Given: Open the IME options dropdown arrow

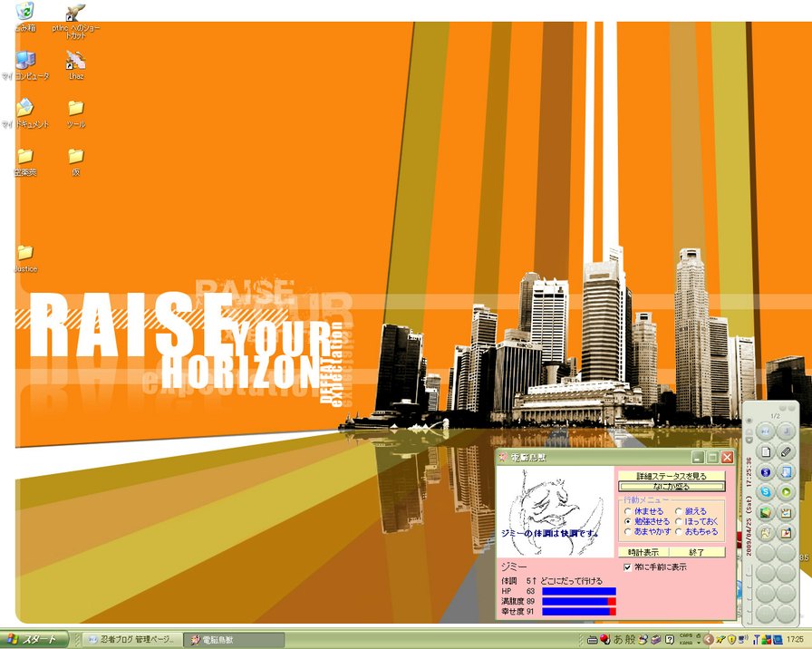Looking at the screenshot, I should click(699, 643).
